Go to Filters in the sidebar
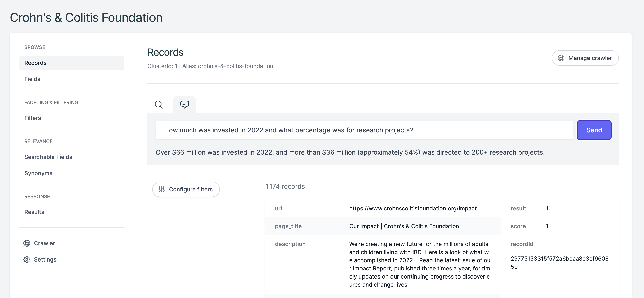The height and width of the screenshot is (298, 644). (32, 118)
